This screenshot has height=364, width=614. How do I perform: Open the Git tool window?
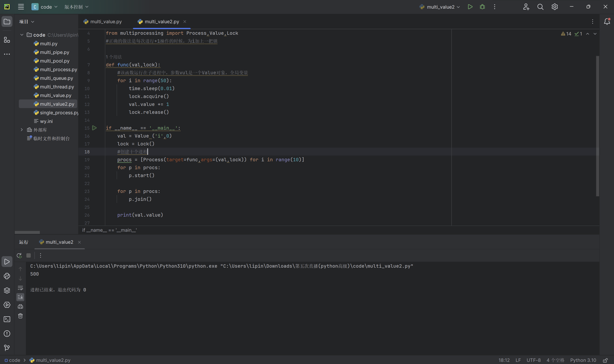point(7,347)
